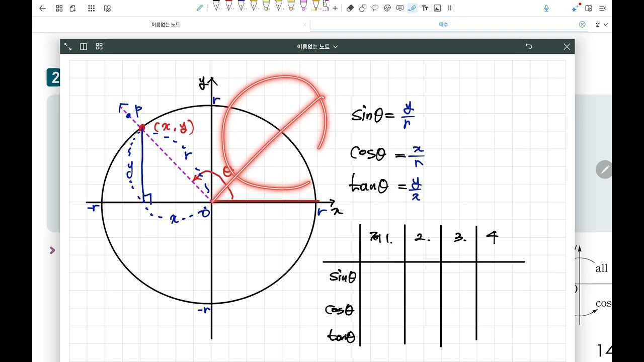The width and height of the screenshot is (644, 362).
Task: Open the popup 이름없는 노트 title dropdown
Action: pyautogui.click(x=317, y=46)
